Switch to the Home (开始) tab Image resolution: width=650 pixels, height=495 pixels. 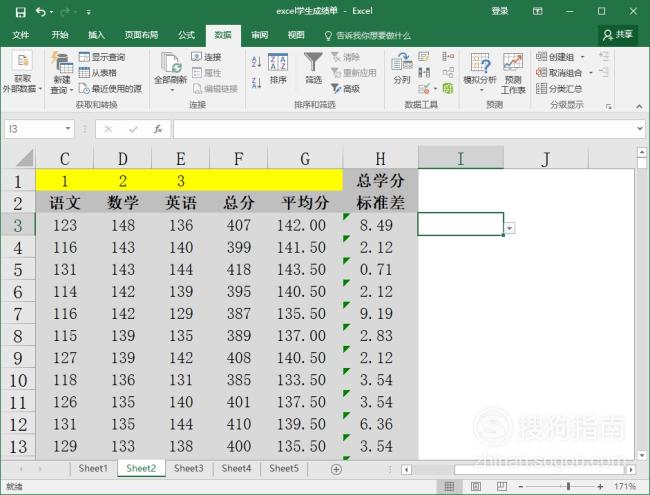coord(60,35)
